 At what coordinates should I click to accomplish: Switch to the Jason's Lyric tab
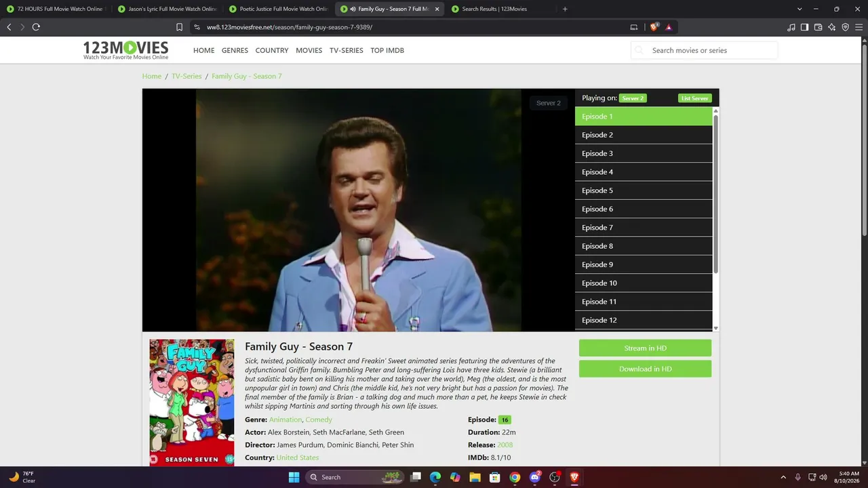(x=167, y=9)
